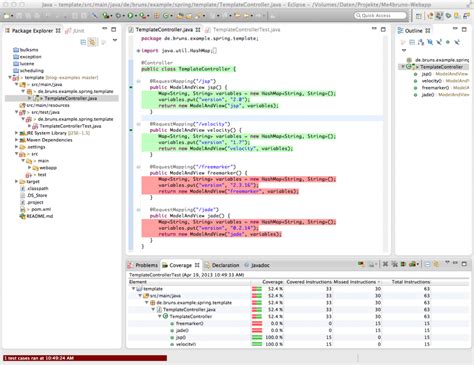Viewport: 474px width, 365px height.
Task: Open the Outline view menu arrow
Action: coord(404,50)
